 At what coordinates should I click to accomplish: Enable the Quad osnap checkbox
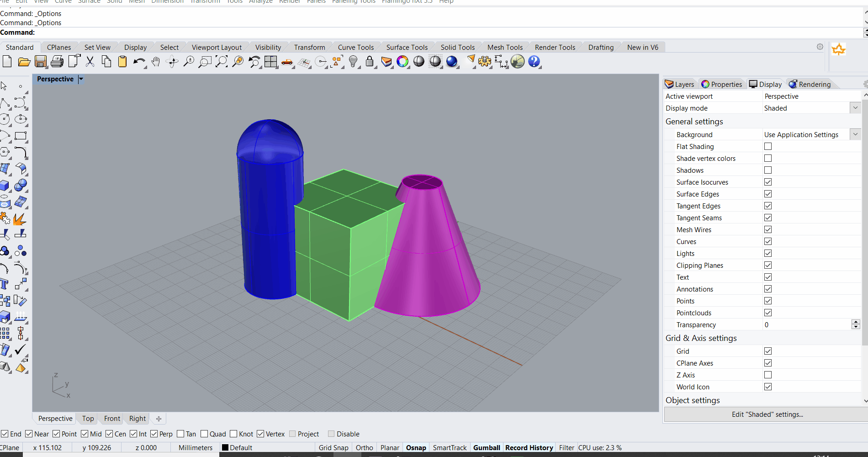click(x=204, y=434)
